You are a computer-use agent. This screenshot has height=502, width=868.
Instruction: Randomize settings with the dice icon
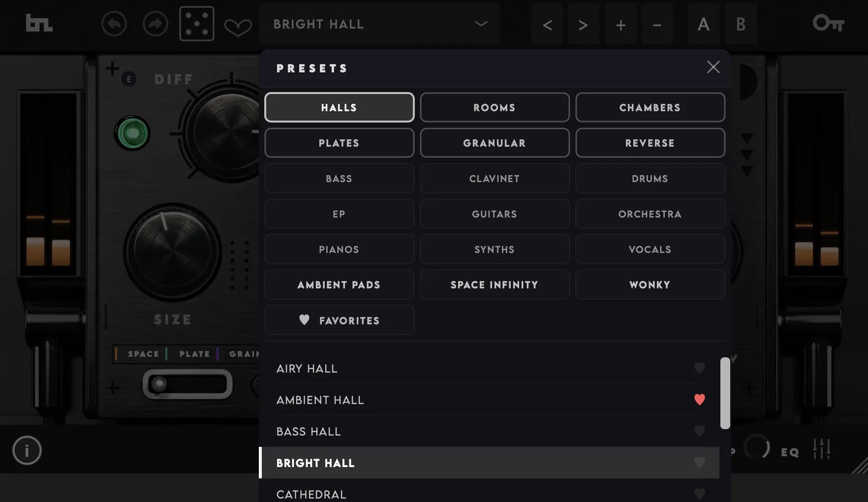pyautogui.click(x=196, y=24)
